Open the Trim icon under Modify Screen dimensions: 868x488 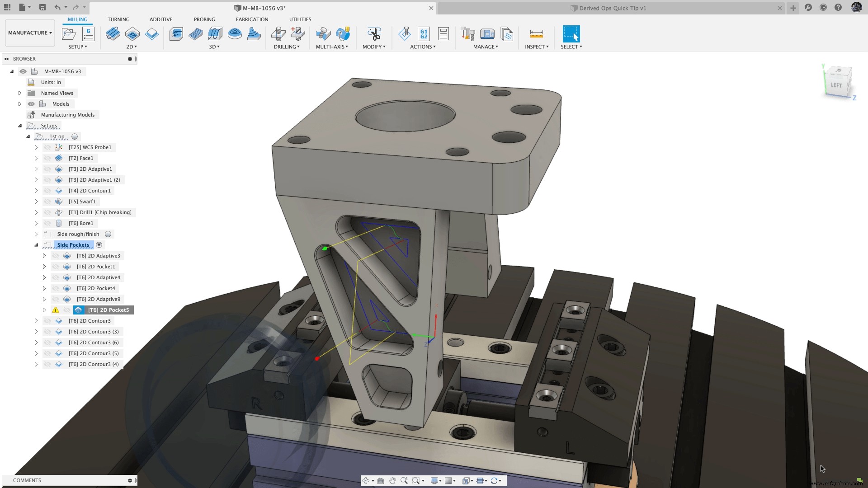coord(374,34)
